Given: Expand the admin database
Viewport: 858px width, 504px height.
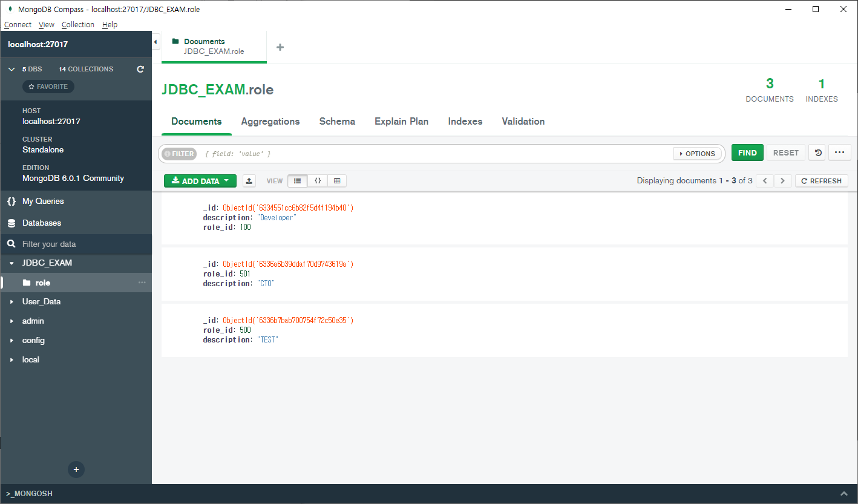Looking at the screenshot, I should (11, 321).
